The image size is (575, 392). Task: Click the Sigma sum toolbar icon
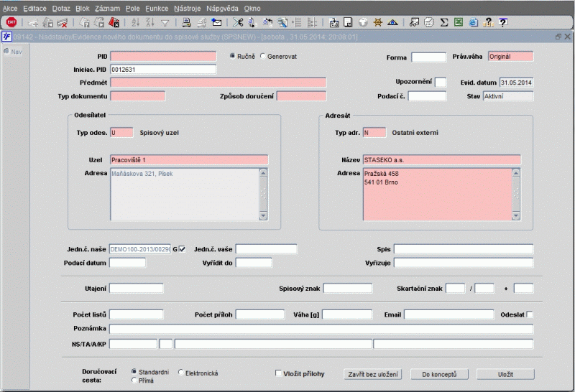(x=444, y=22)
